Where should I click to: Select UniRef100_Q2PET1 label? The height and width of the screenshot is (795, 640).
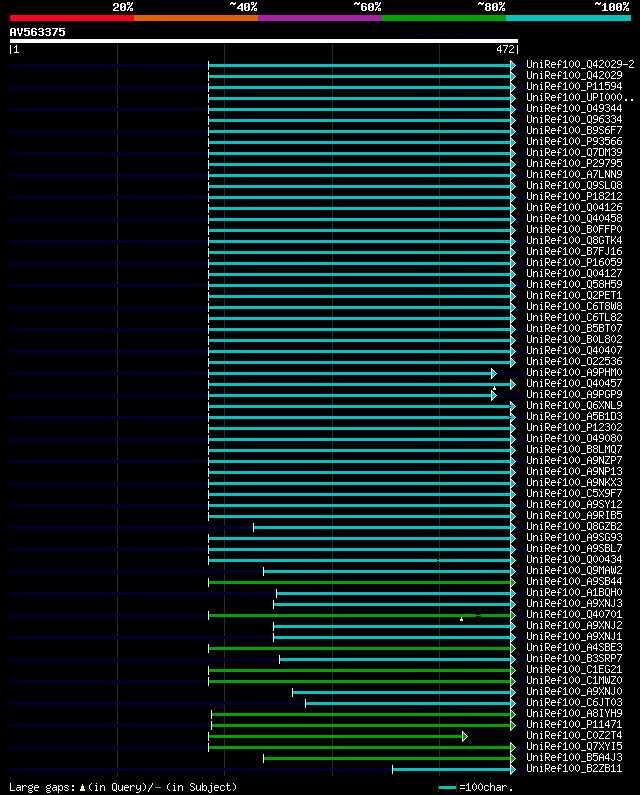point(574,296)
